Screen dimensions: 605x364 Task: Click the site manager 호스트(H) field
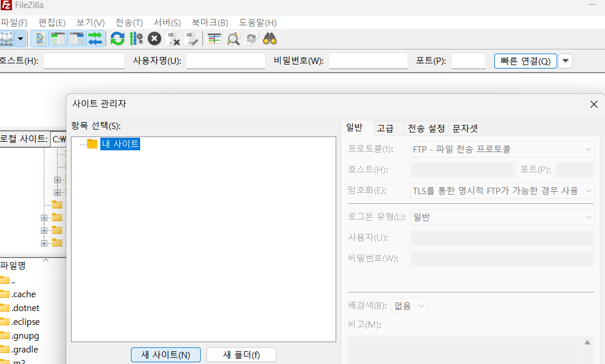463,170
